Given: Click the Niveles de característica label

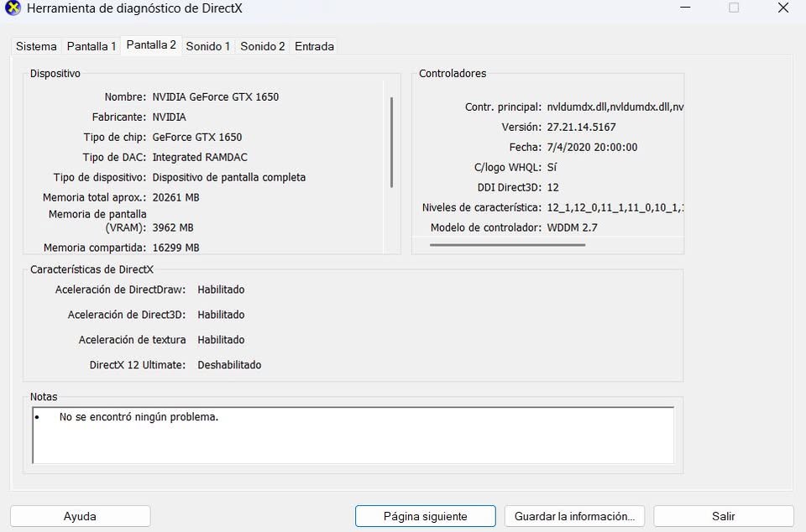Looking at the screenshot, I should (x=482, y=207).
